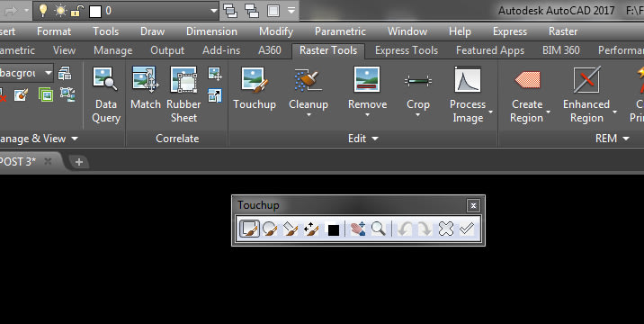The image size is (644, 324).
Task: Apply touchup with the checkmark icon
Action: click(467, 229)
